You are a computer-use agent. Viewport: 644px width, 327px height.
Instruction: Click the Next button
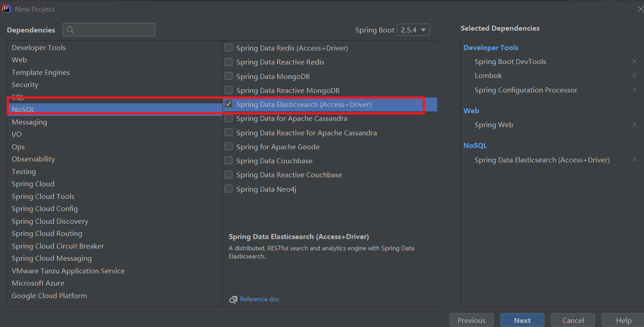(522, 320)
